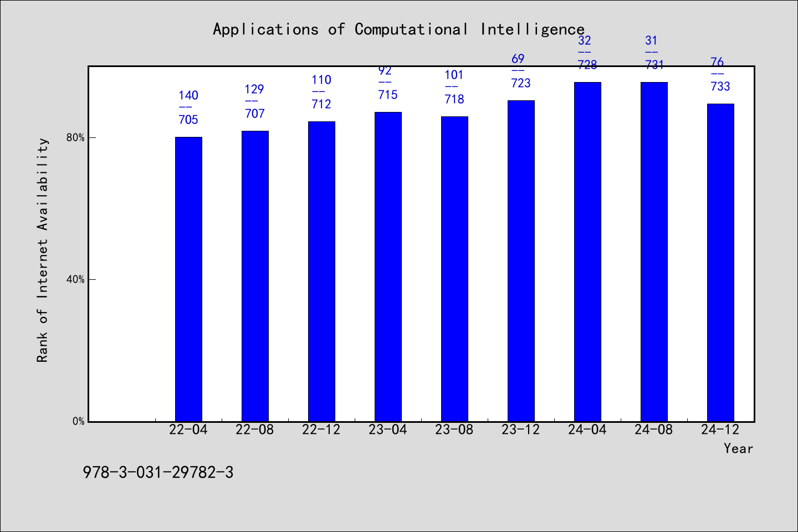Select the bar for 22-08

coord(255,276)
